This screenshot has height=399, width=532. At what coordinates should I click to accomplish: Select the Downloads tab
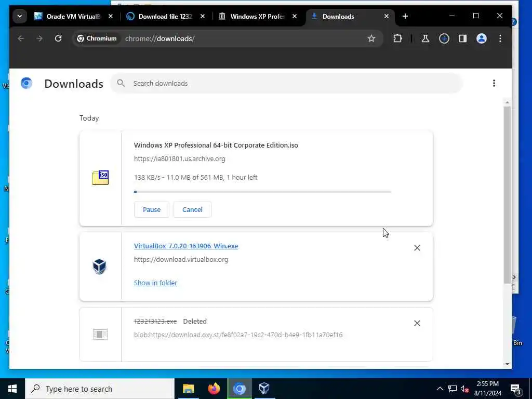point(350,16)
